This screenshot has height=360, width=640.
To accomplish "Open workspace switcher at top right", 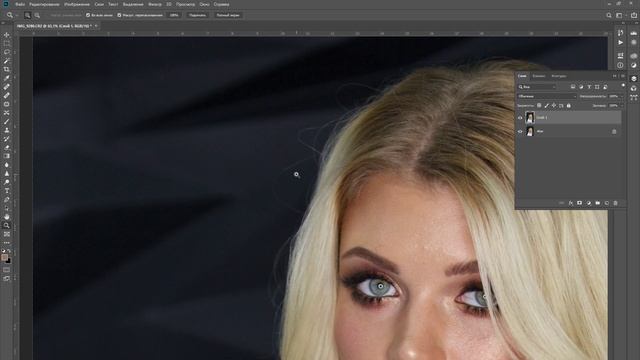I will pos(619,15).
